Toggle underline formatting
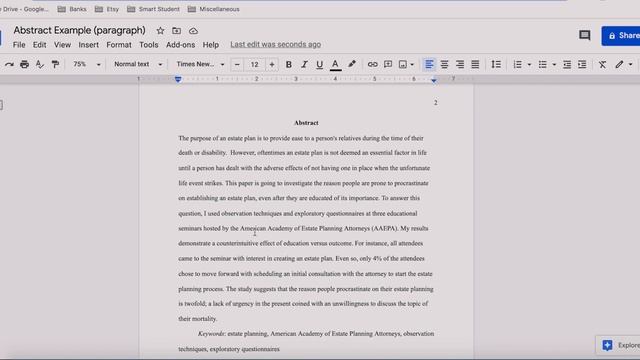640x360 pixels. click(x=320, y=64)
